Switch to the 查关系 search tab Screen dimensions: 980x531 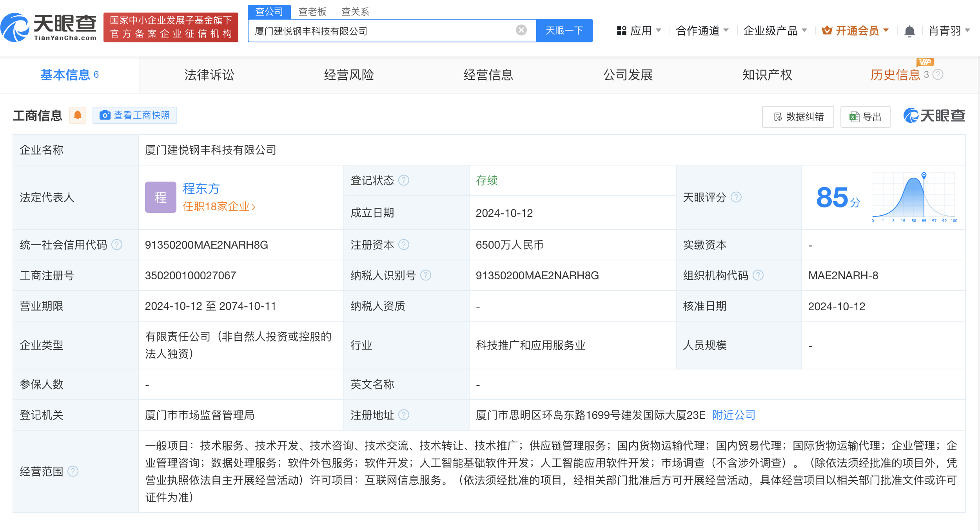(356, 12)
